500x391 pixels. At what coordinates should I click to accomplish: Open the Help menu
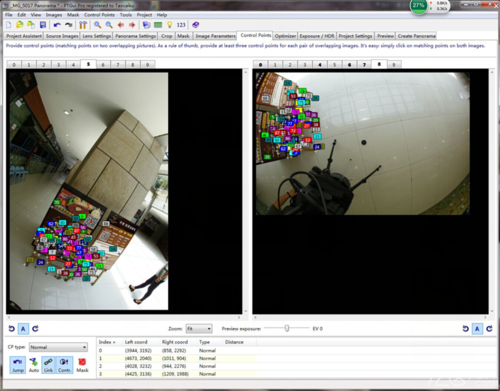(162, 15)
